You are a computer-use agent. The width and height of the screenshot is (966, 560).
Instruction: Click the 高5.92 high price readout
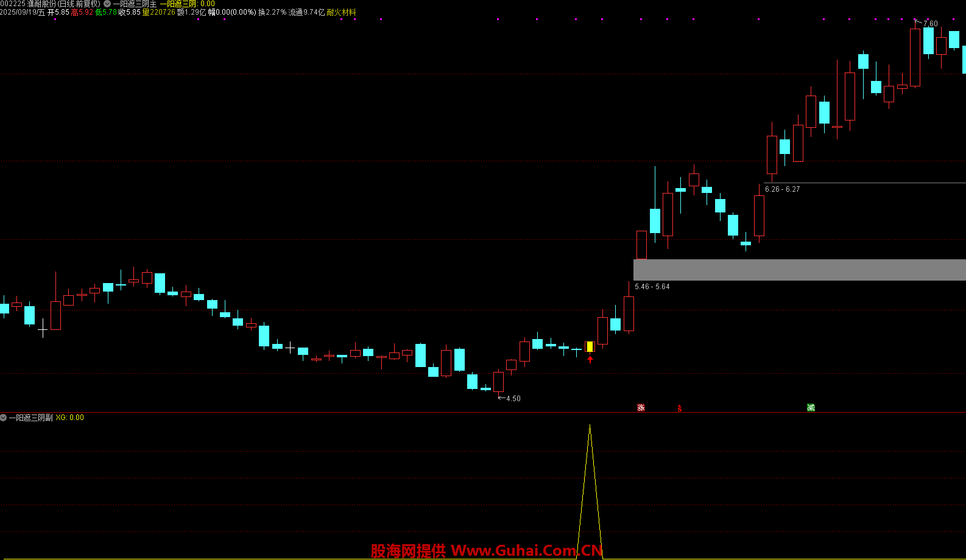click(82, 12)
